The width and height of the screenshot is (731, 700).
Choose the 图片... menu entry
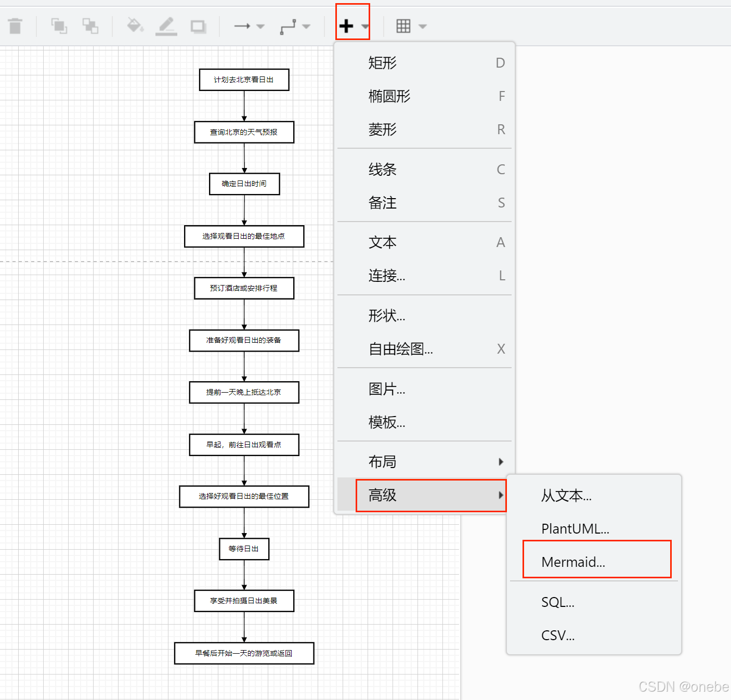pos(425,389)
